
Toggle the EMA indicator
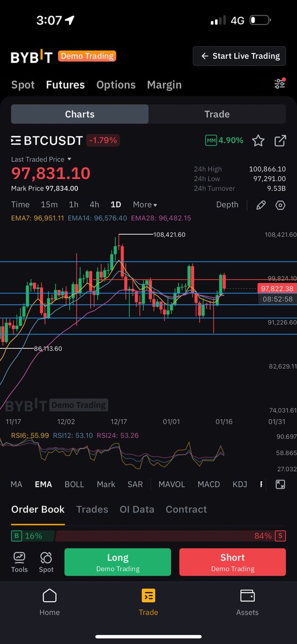pos(43,484)
